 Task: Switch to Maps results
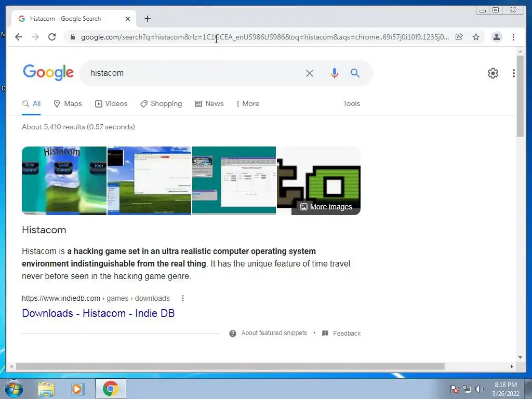(68, 104)
